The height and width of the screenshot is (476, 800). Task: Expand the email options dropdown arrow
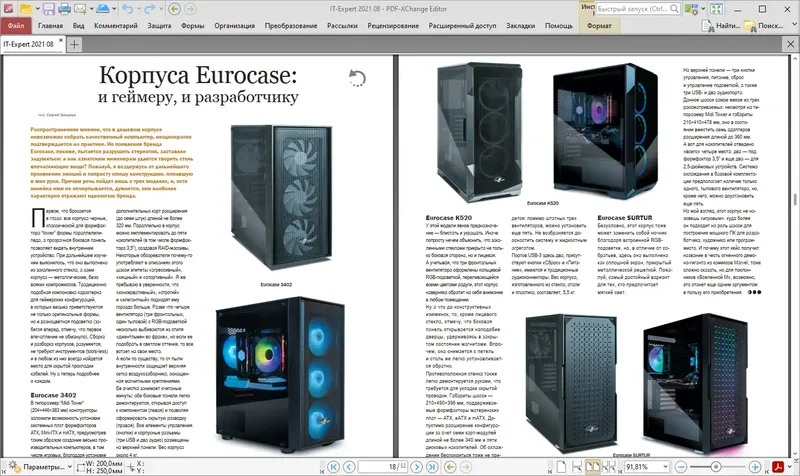91,9
